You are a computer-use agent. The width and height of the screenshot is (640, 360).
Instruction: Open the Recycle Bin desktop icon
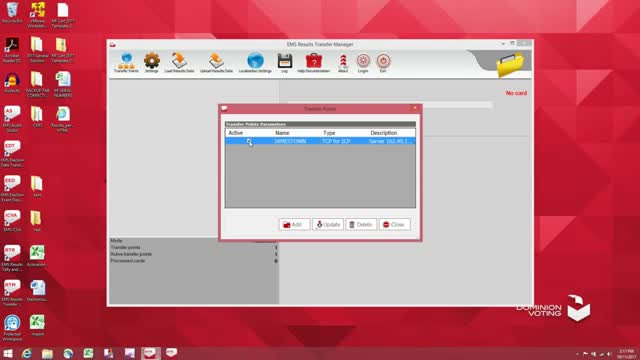12,13
